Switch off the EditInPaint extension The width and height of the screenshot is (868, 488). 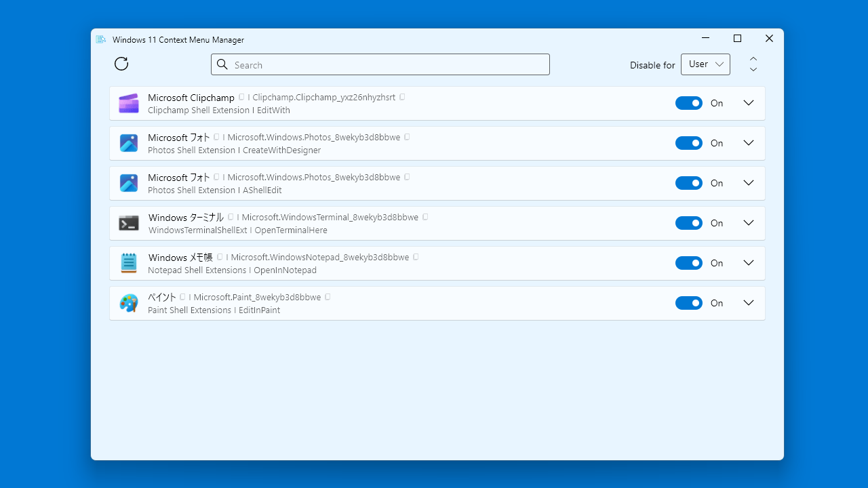[688, 303]
